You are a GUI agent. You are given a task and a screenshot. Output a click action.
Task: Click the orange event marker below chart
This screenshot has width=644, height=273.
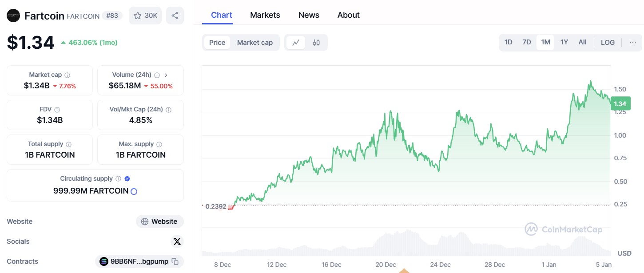click(404, 270)
